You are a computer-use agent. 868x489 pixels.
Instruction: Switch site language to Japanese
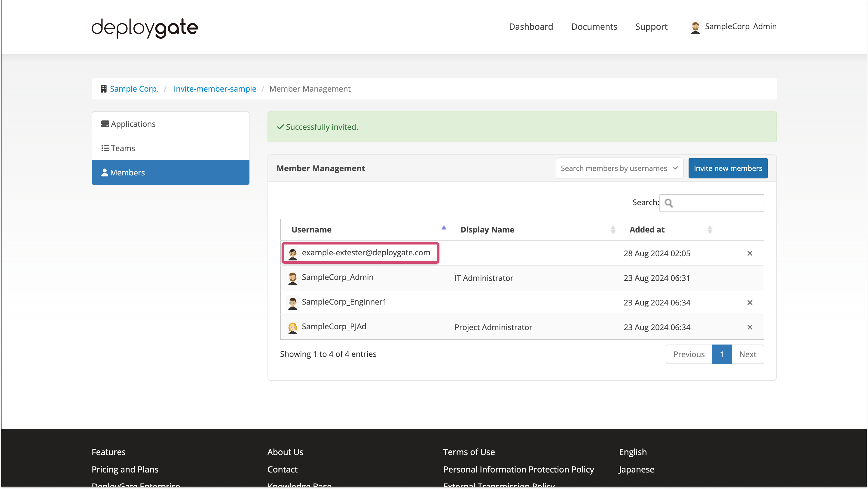[x=636, y=469]
